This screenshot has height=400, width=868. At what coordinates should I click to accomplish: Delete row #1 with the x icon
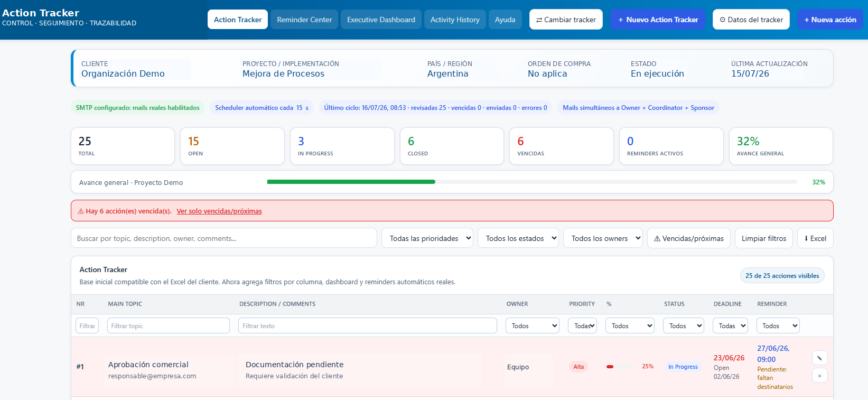819,376
